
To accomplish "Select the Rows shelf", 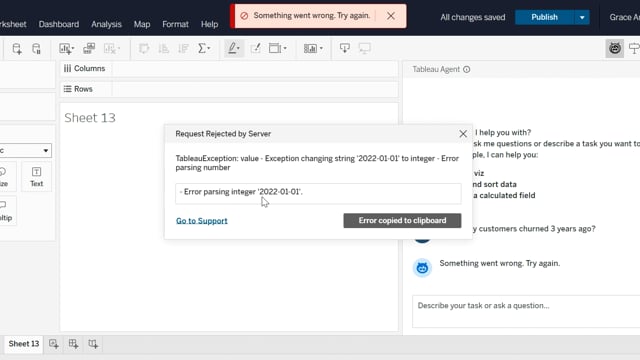I will (x=229, y=89).
